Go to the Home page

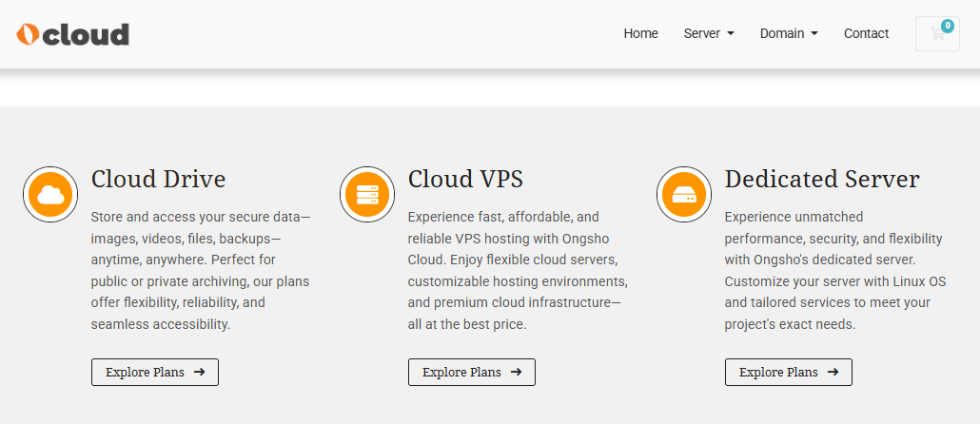(x=640, y=33)
